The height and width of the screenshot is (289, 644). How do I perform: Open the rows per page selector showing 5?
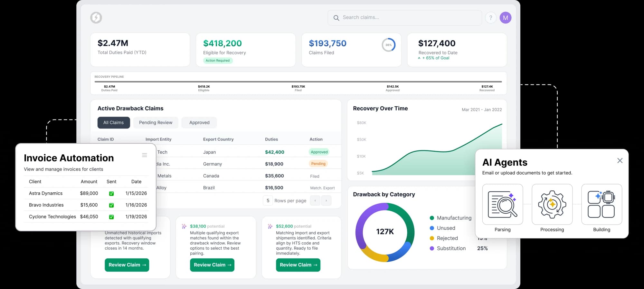(x=268, y=200)
